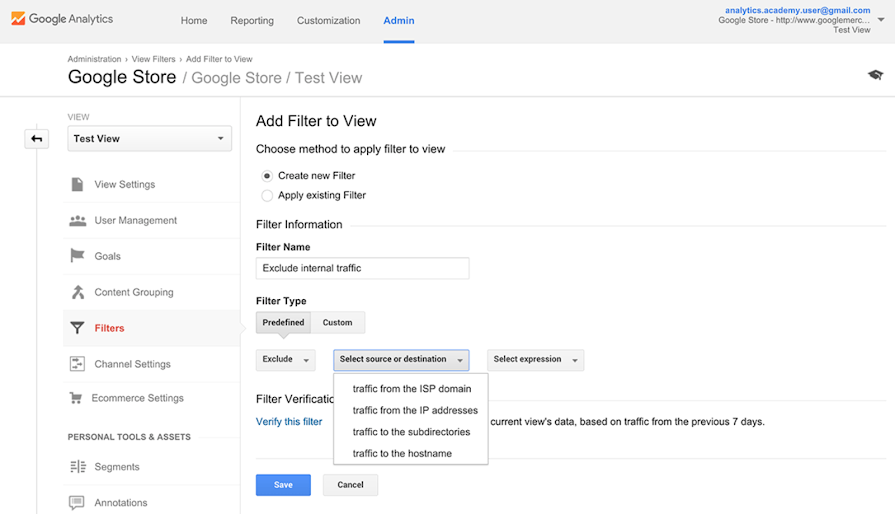Click the Google Analytics logo icon
895x514 pixels.
[18, 19]
